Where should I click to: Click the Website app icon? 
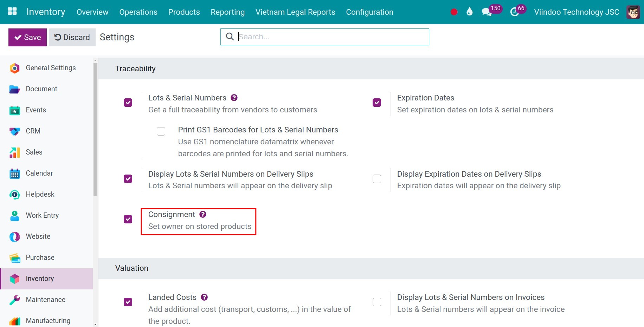pos(14,237)
